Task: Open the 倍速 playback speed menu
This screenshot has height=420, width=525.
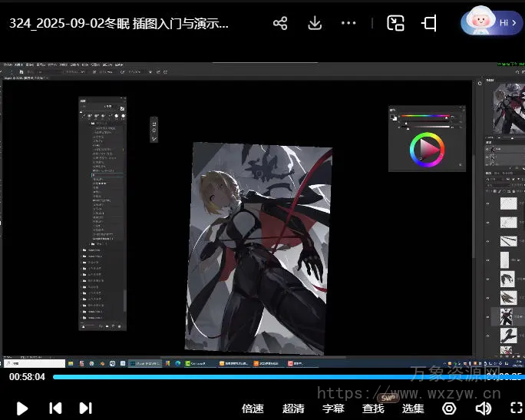Action: pyautogui.click(x=253, y=408)
